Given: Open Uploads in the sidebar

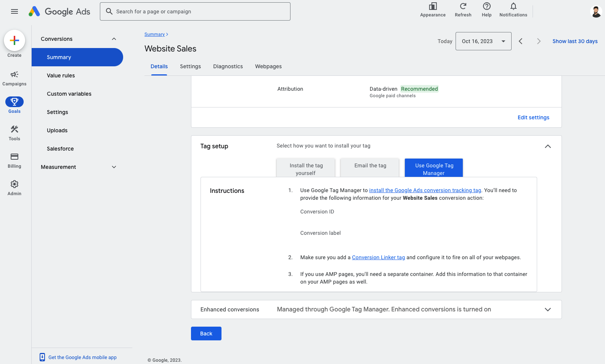Looking at the screenshot, I should [x=77, y=130].
